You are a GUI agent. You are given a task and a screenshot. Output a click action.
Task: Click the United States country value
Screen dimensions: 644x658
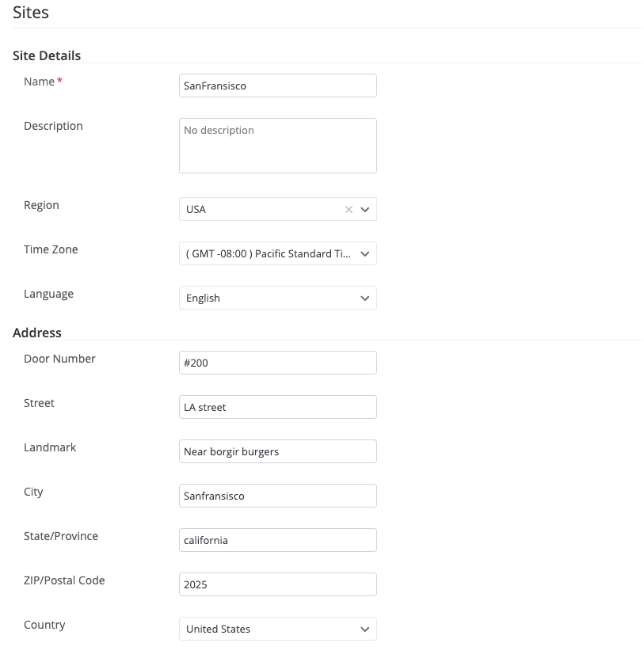(x=217, y=629)
